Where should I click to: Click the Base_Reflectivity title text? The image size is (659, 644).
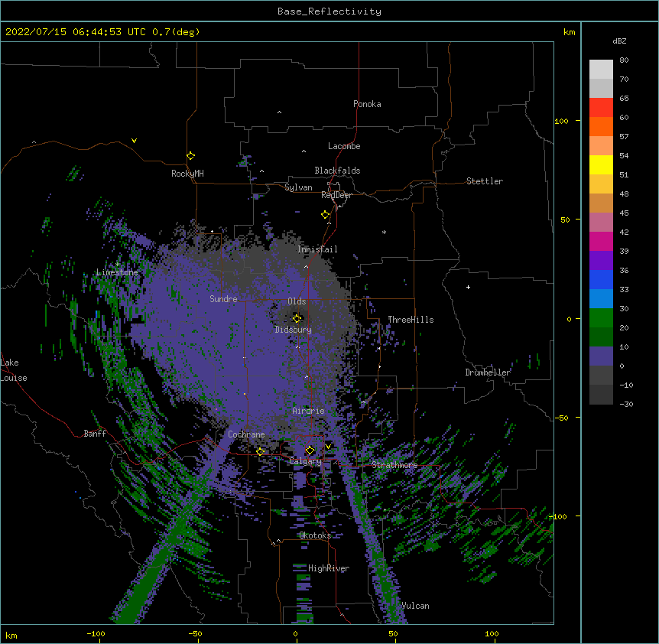coord(329,11)
